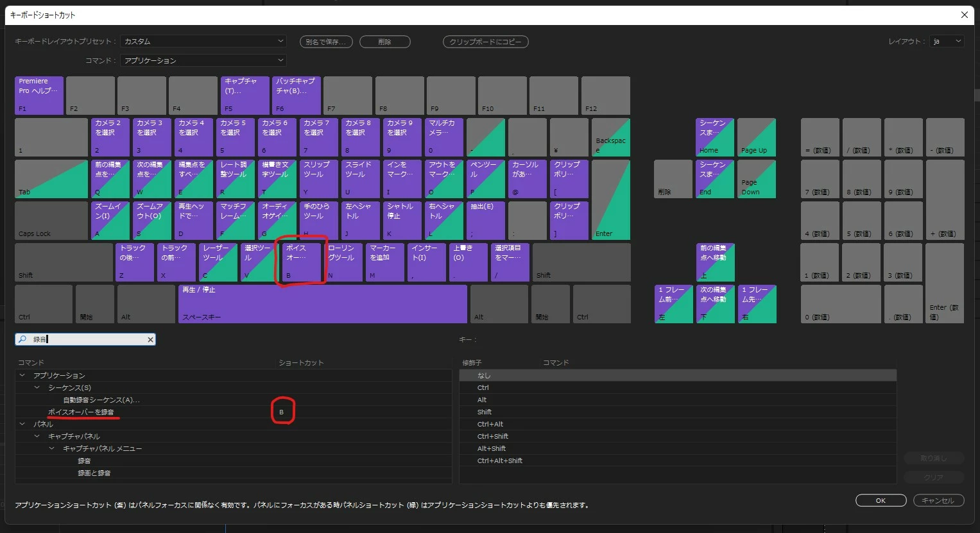Click the キャンセル button
The height and width of the screenshot is (533, 980).
click(938, 500)
